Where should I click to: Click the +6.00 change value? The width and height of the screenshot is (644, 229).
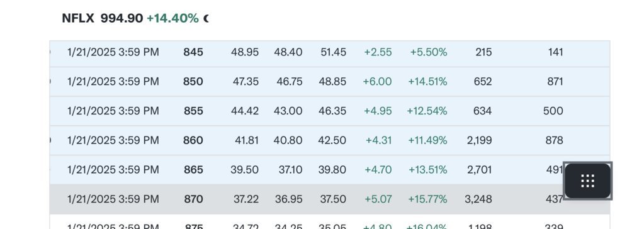(377, 82)
